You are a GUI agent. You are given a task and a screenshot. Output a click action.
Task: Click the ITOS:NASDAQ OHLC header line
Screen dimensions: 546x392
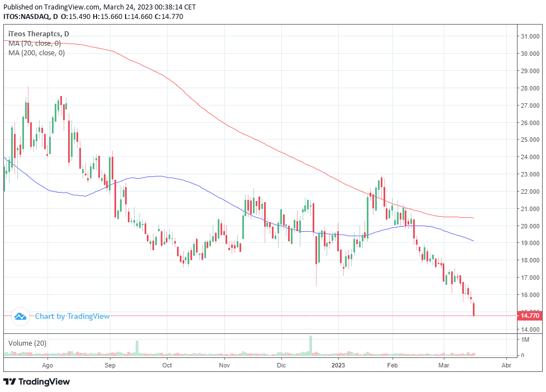point(93,16)
